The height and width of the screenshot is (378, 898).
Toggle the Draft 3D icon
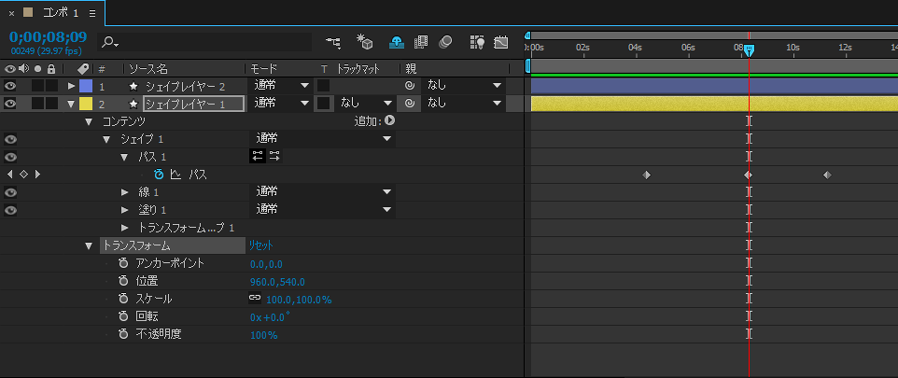(364, 42)
